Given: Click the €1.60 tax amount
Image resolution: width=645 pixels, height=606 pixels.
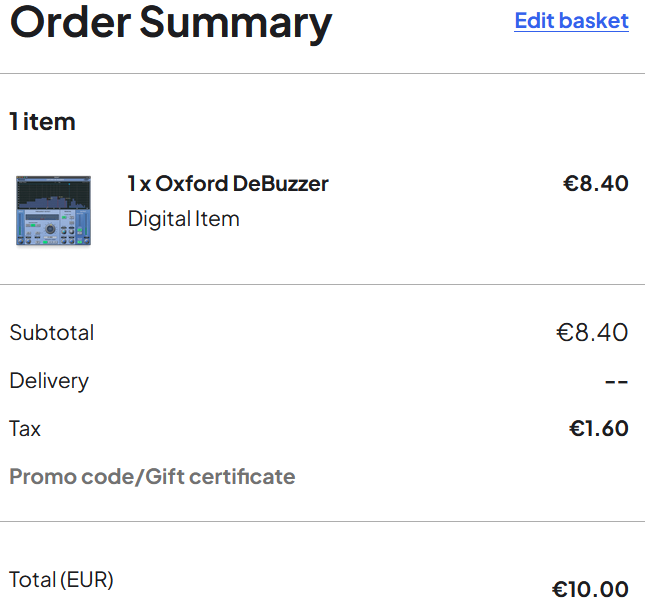Looking at the screenshot, I should [599, 429].
